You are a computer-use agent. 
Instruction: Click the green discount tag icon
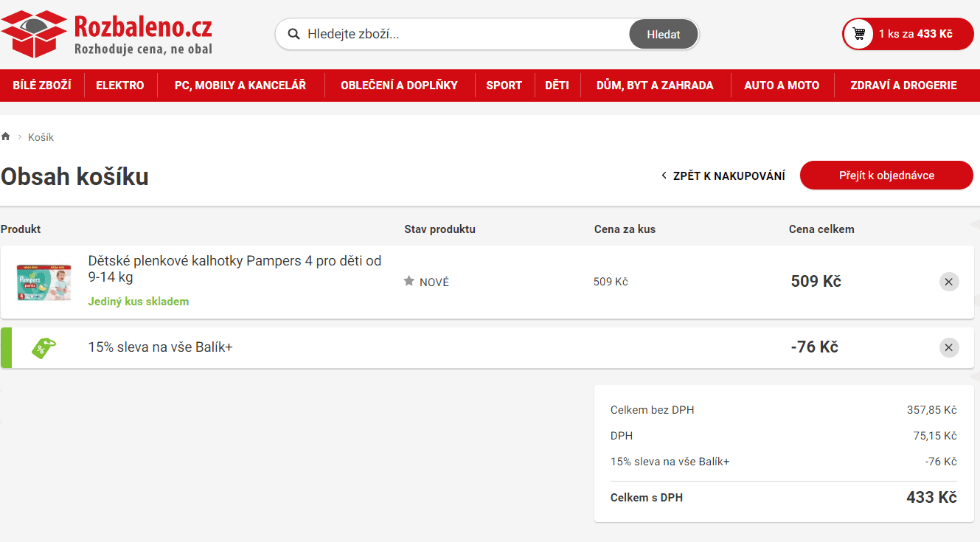tap(43, 347)
